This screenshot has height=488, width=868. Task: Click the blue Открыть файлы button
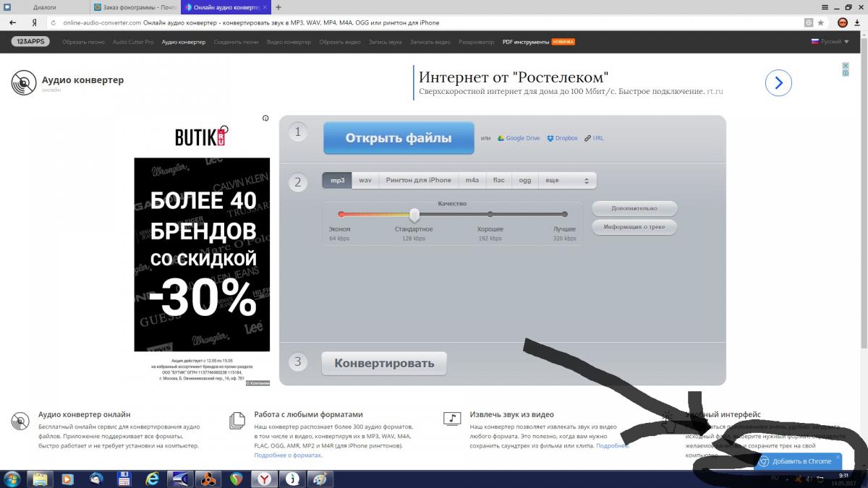tap(399, 138)
